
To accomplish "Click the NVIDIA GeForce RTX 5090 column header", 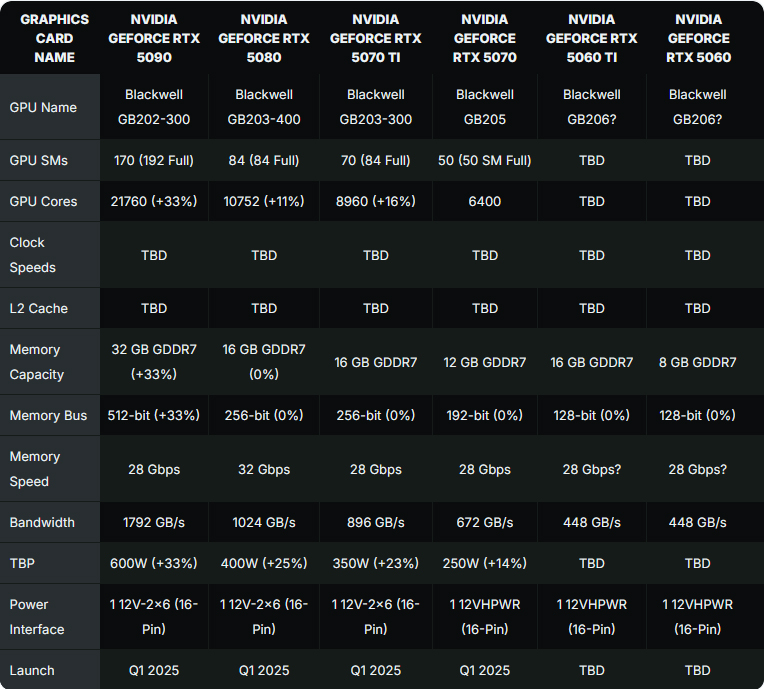I will click(x=154, y=38).
